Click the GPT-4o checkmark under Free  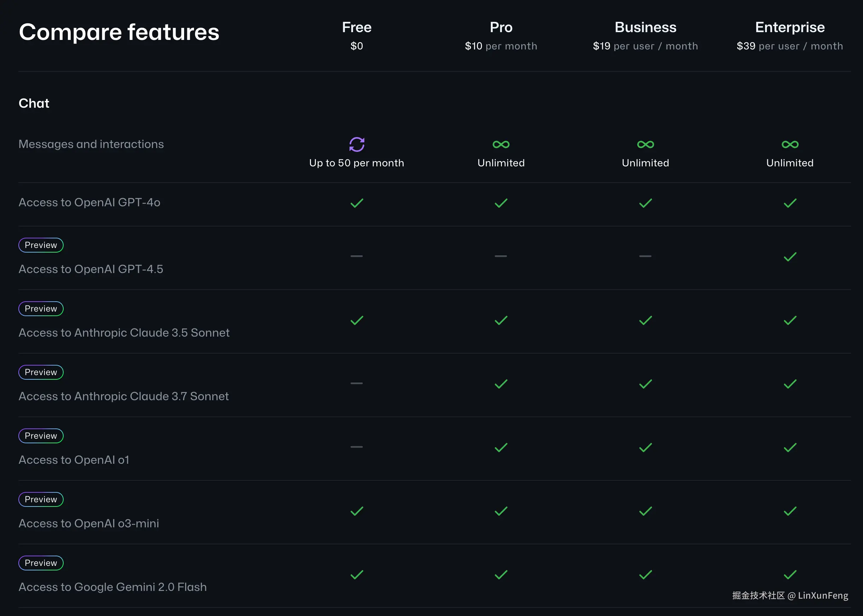pos(356,203)
